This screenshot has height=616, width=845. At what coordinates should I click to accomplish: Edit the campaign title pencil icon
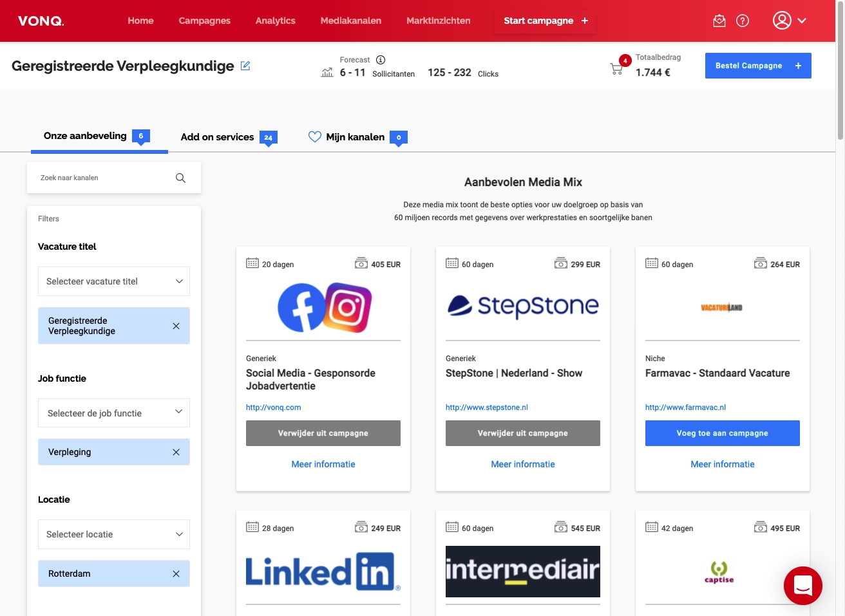pyautogui.click(x=245, y=66)
